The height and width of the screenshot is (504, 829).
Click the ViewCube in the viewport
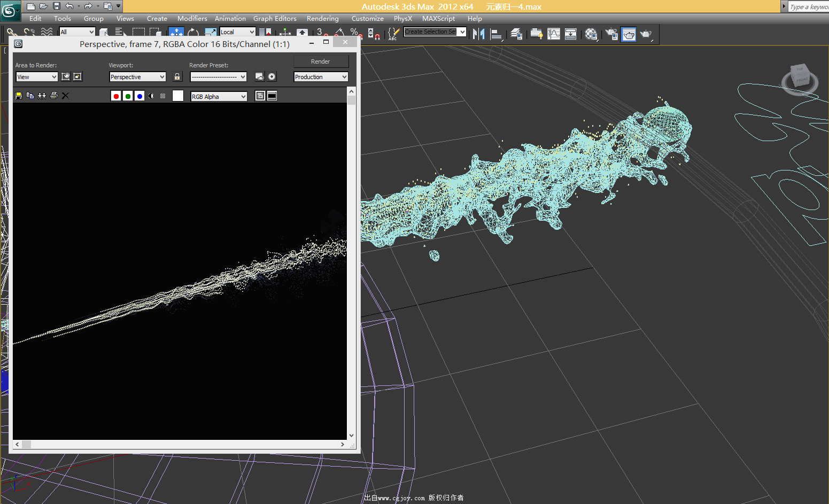pyautogui.click(x=800, y=77)
